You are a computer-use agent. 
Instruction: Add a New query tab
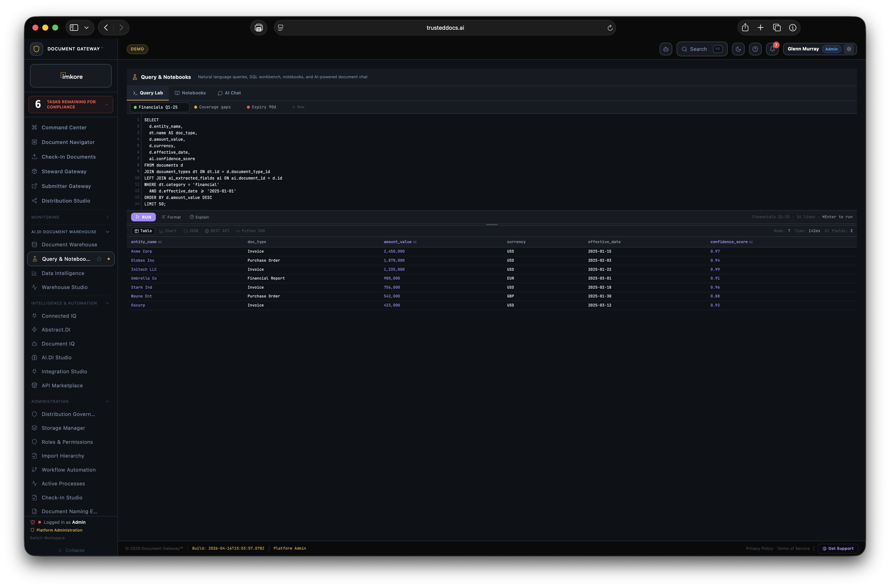pyautogui.click(x=298, y=107)
